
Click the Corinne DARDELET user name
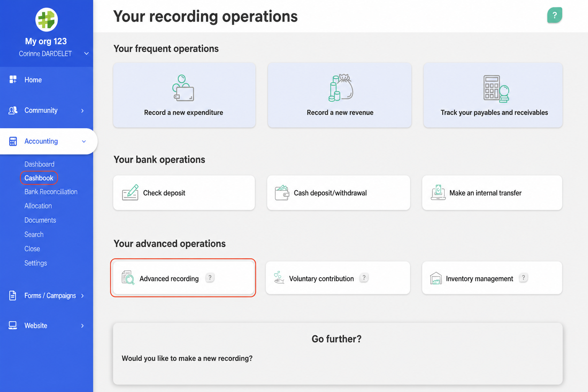coord(45,54)
